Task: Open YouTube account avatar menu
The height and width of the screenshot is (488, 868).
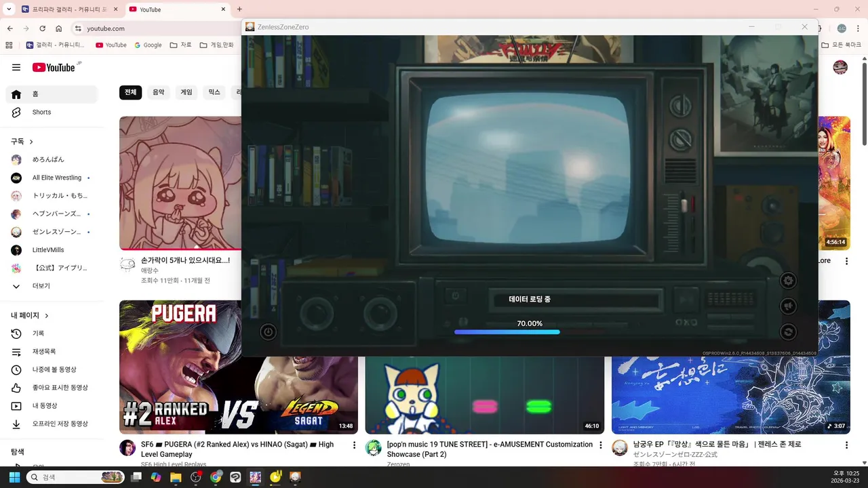Action: click(840, 67)
